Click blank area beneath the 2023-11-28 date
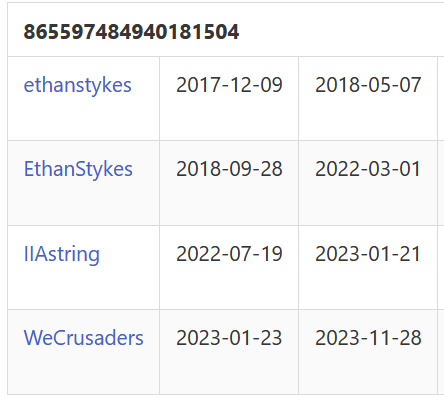 click(x=368, y=372)
